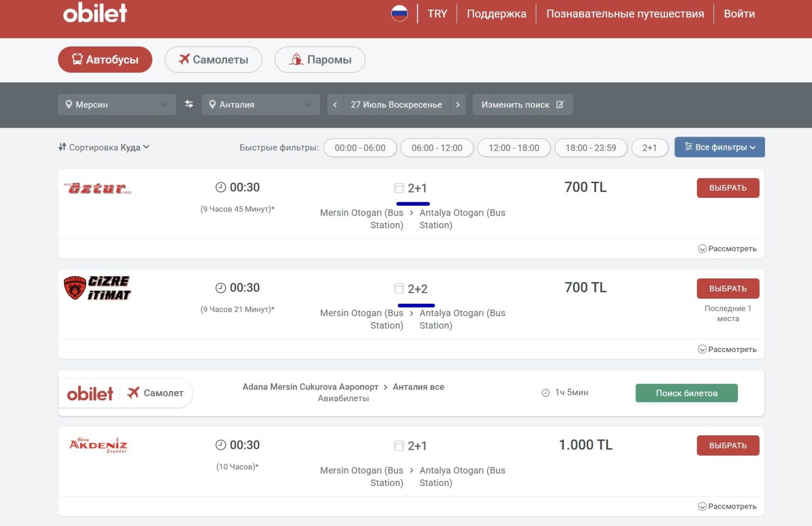The image size is (812, 526).
Task: Switch to Паромы tab
Action: point(320,59)
